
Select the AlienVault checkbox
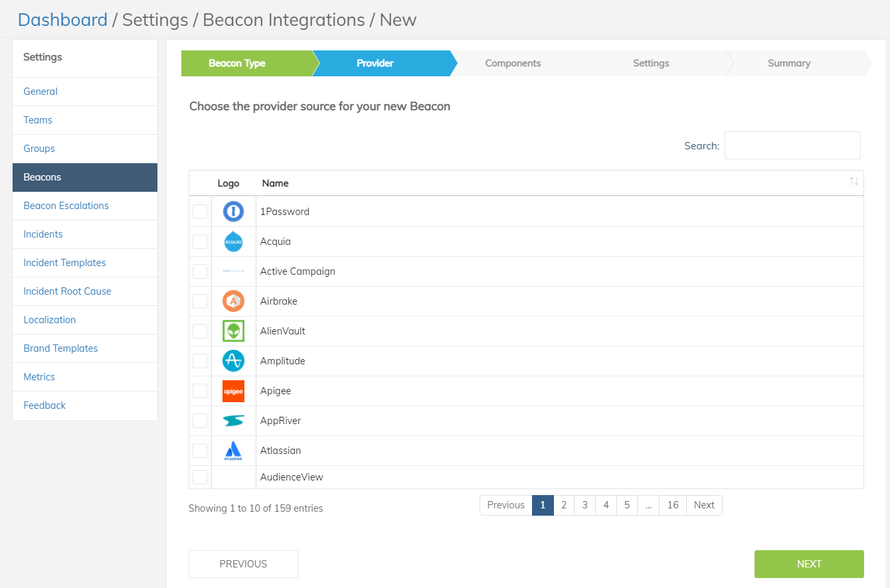point(200,331)
